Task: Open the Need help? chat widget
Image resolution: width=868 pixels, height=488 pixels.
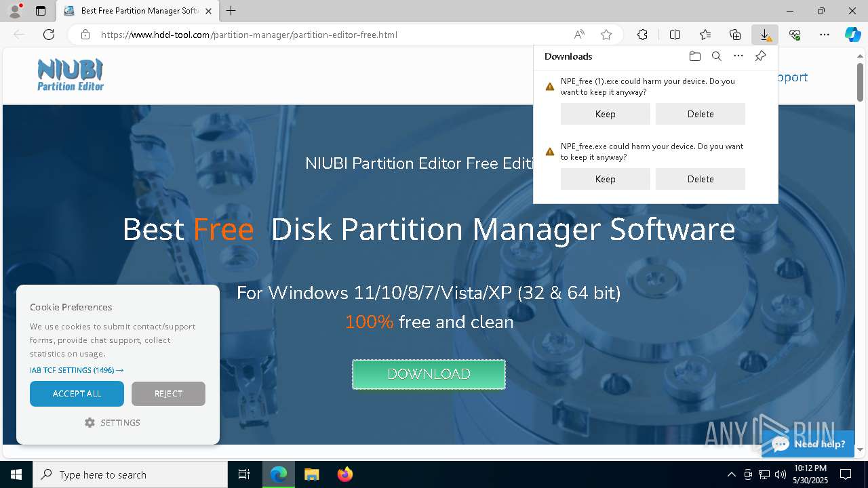Action: tap(808, 444)
